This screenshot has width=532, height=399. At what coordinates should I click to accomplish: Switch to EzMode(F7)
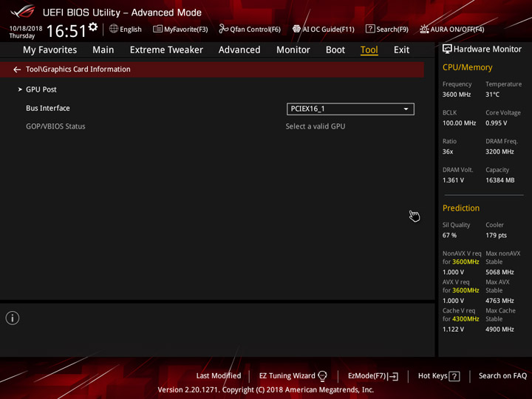(x=366, y=376)
